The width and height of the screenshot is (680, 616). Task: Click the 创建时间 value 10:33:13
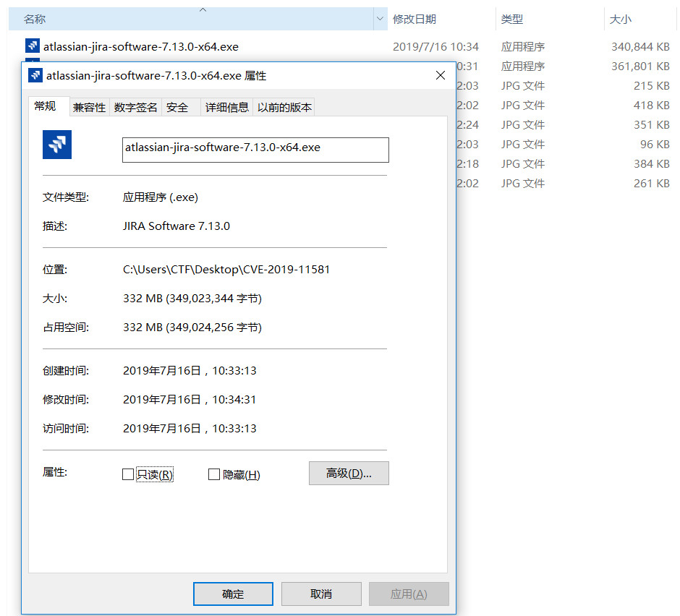click(234, 371)
